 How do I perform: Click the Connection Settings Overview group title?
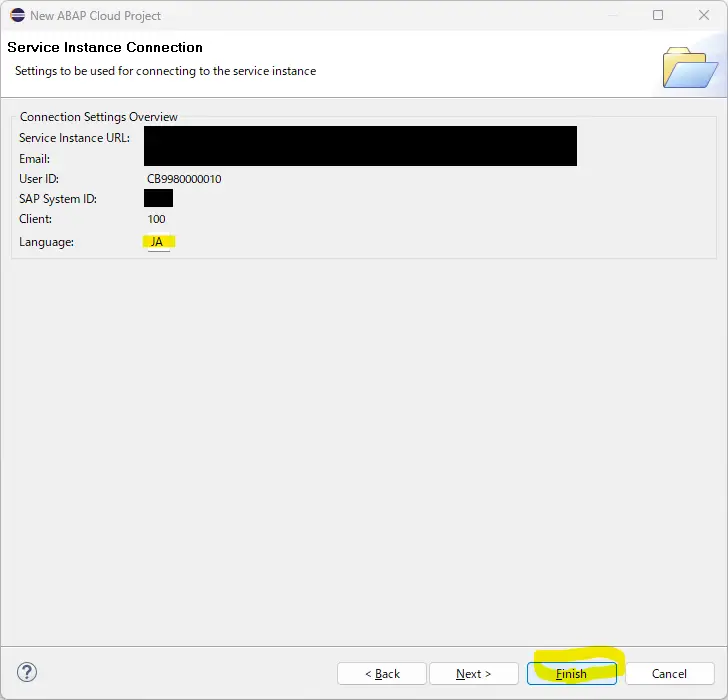(x=98, y=117)
